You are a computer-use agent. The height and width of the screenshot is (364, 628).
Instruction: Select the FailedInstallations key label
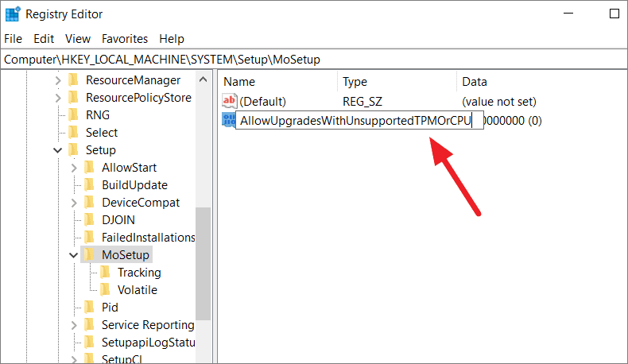(x=148, y=238)
